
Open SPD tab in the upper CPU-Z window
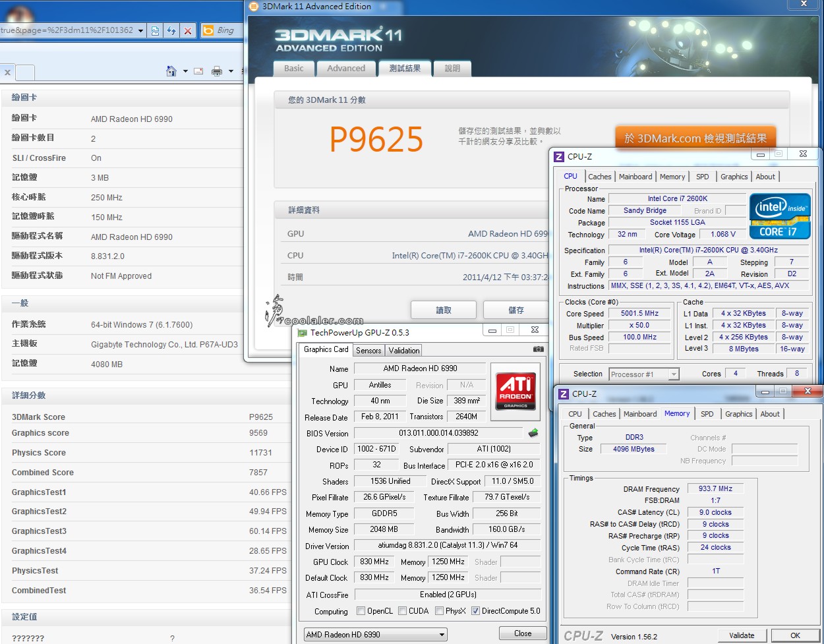pyautogui.click(x=703, y=177)
